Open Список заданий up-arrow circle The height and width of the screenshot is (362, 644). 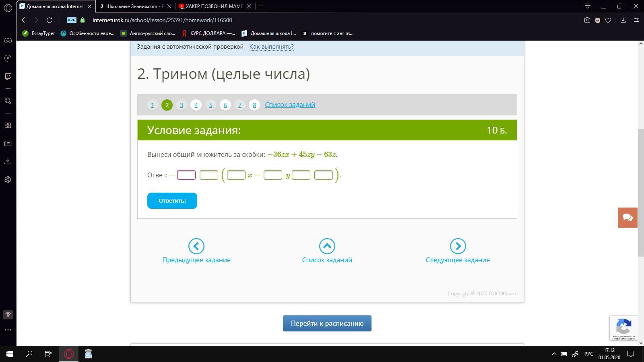(327, 246)
